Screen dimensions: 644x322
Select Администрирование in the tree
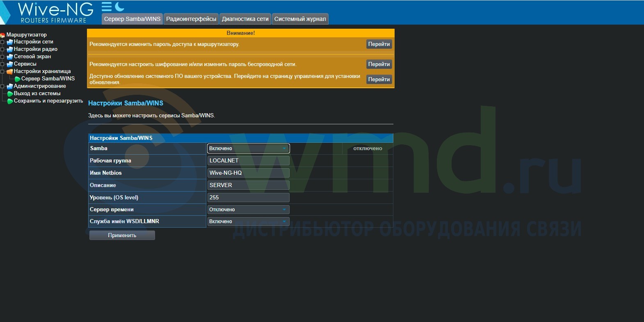point(40,86)
